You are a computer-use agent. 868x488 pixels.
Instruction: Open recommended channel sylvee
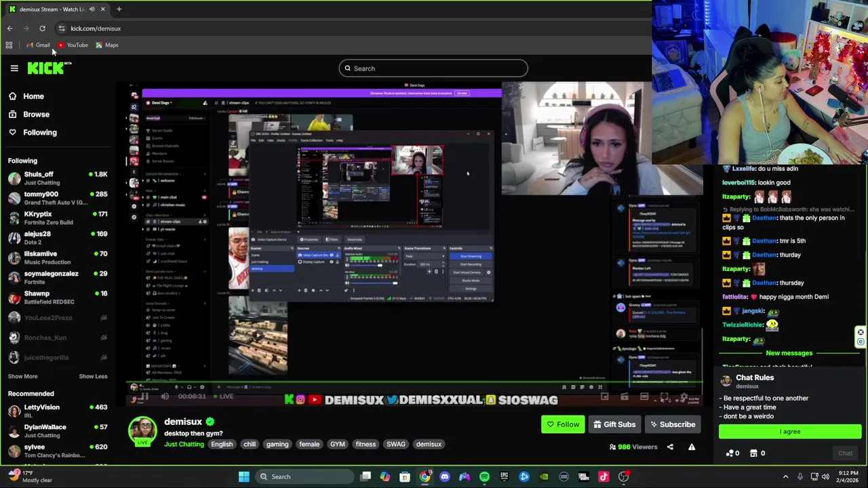tap(57, 451)
